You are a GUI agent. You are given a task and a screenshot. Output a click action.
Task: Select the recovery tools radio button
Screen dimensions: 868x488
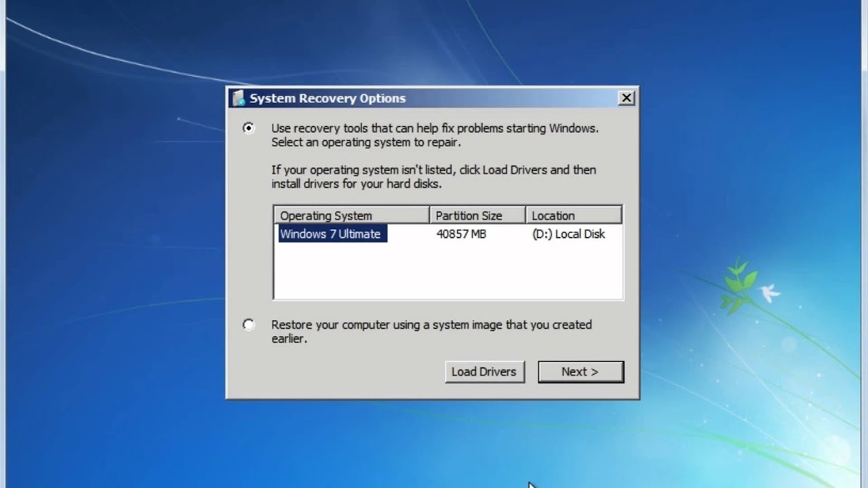(x=249, y=128)
